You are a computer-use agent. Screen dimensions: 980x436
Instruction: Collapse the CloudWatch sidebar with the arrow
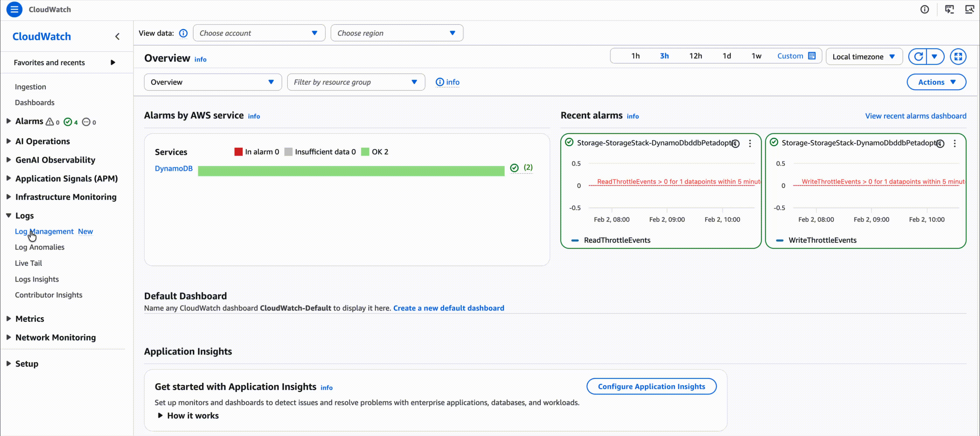[x=117, y=36]
